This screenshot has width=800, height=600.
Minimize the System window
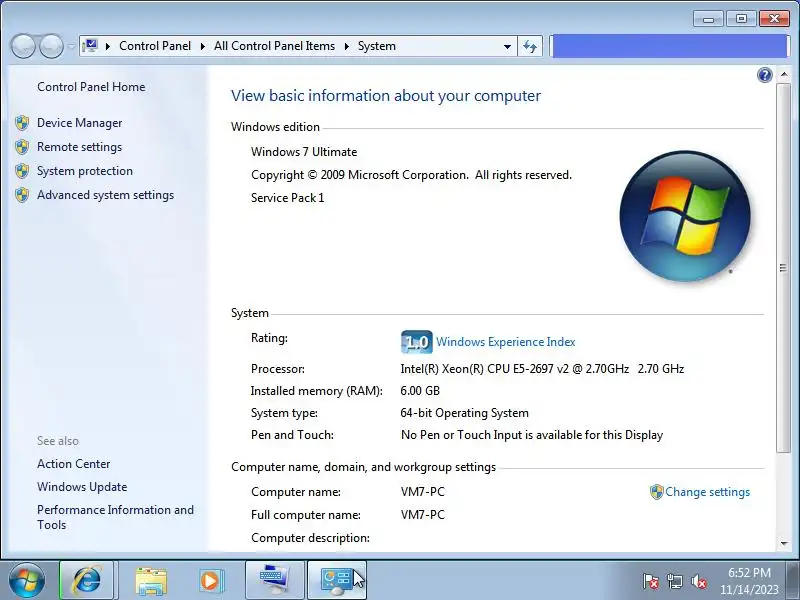tap(708, 19)
